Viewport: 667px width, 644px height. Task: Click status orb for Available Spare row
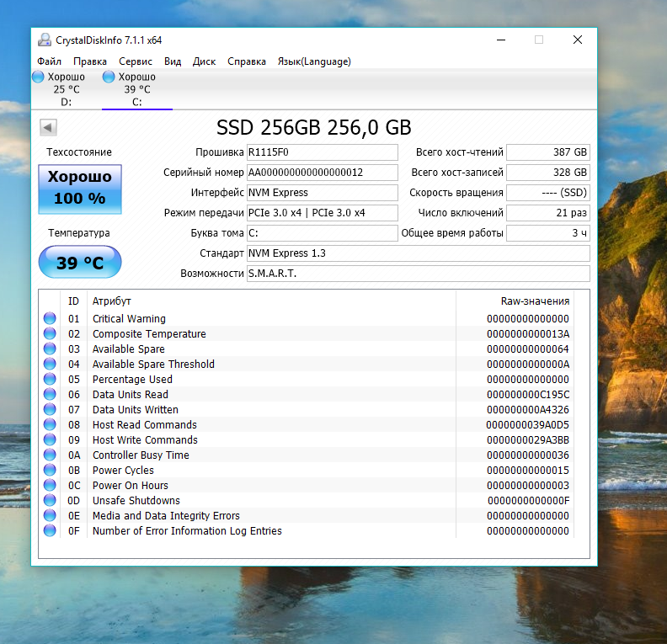click(x=50, y=349)
